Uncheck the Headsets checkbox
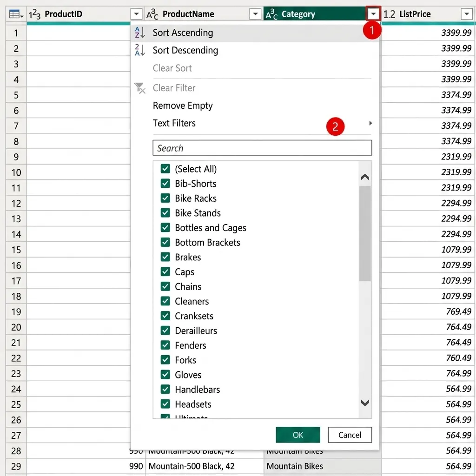Screen dimensions: 476x476 coord(165,404)
